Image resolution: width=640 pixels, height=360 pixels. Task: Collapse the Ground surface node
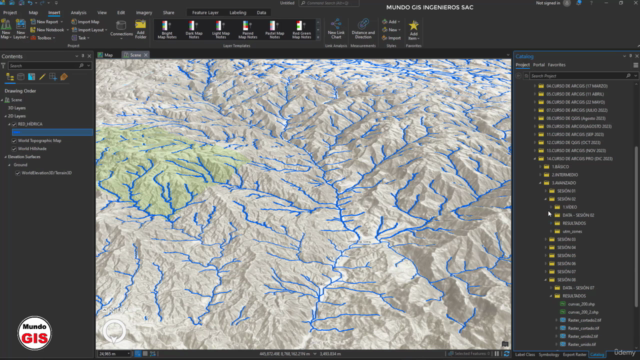pos(10,165)
